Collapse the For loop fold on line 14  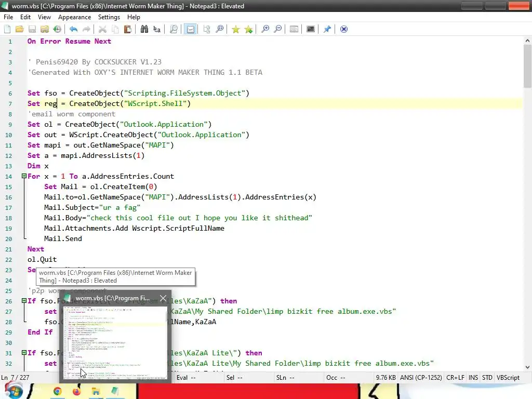pos(24,176)
